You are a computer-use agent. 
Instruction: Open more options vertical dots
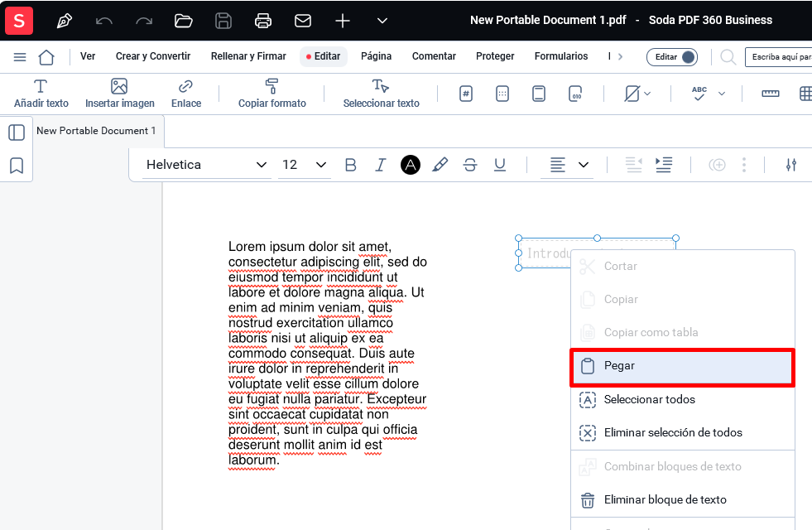pos(744,165)
